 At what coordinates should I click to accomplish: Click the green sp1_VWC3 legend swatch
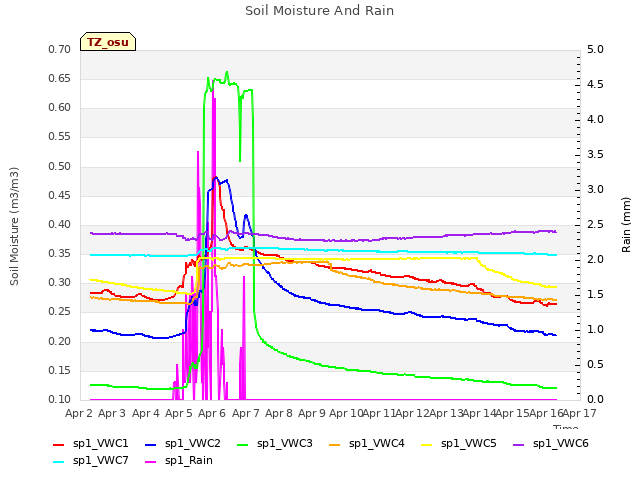coord(243,444)
